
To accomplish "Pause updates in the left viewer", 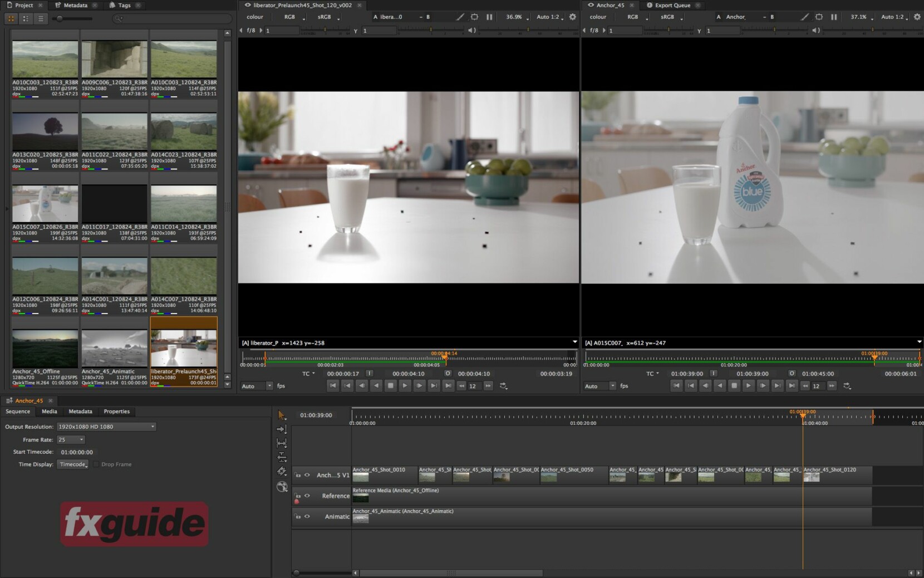I will coord(489,17).
